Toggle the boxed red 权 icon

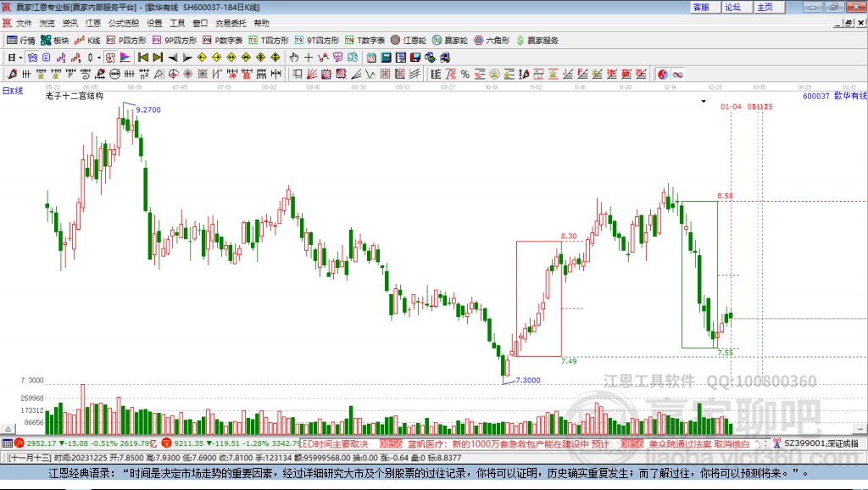(x=110, y=58)
